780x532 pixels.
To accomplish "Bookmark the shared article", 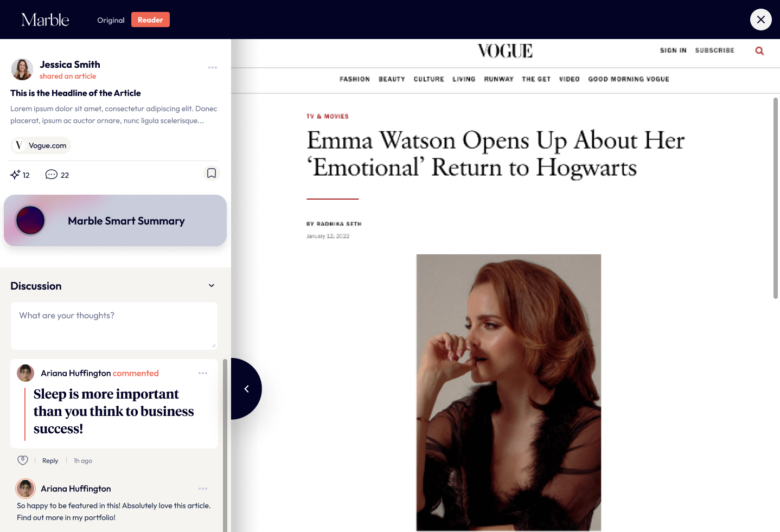I will 212,174.
